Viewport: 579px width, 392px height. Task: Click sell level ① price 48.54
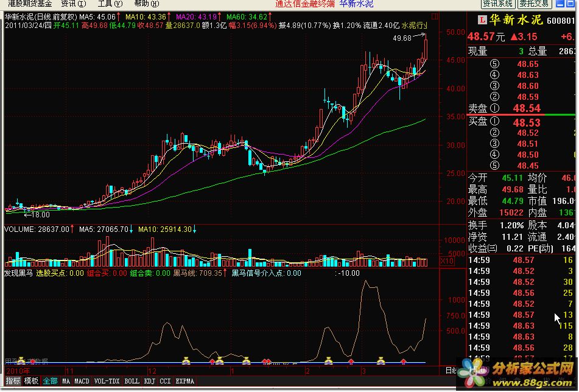[x=527, y=108]
